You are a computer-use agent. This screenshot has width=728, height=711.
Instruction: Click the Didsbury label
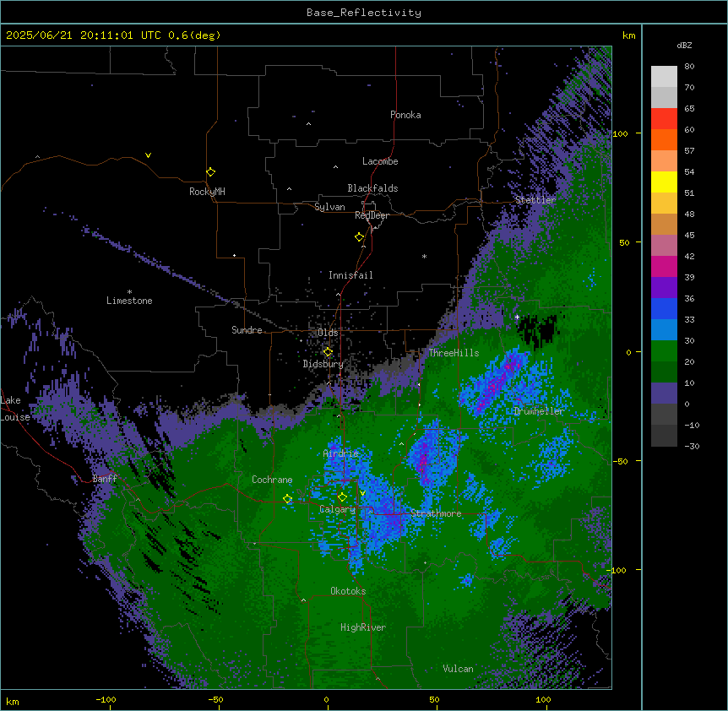click(323, 364)
